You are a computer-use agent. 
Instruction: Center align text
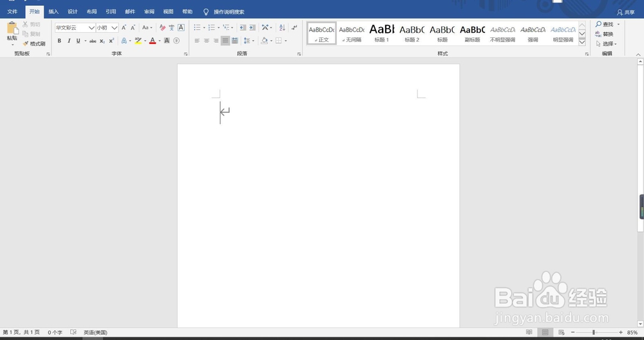point(207,41)
